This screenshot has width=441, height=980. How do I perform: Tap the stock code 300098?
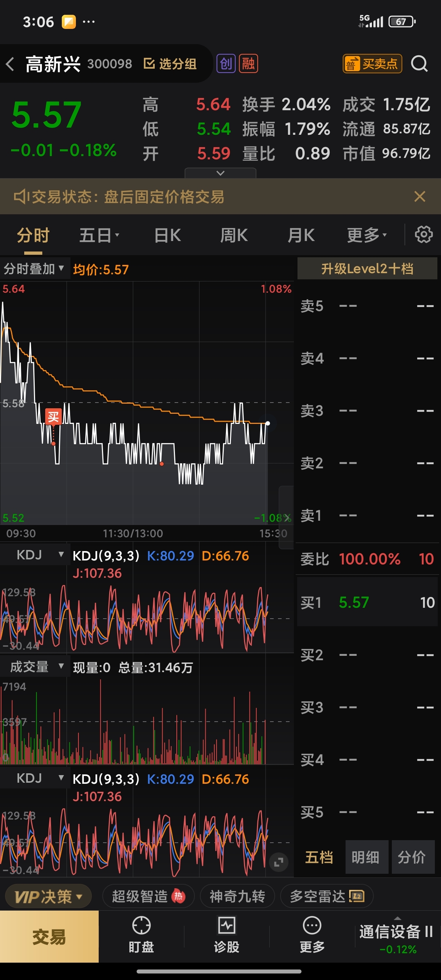pyautogui.click(x=110, y=64)
